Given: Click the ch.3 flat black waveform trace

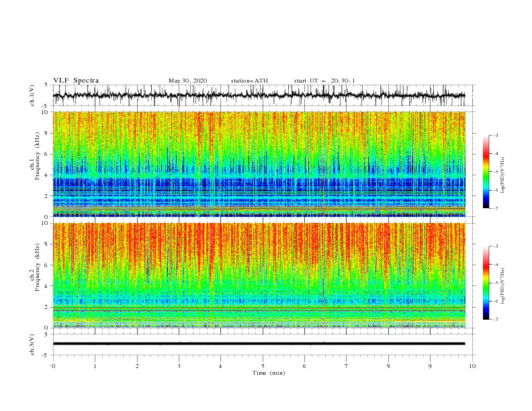Looking at the screenshot, I should pyautogui.click(x=259, y=344).
